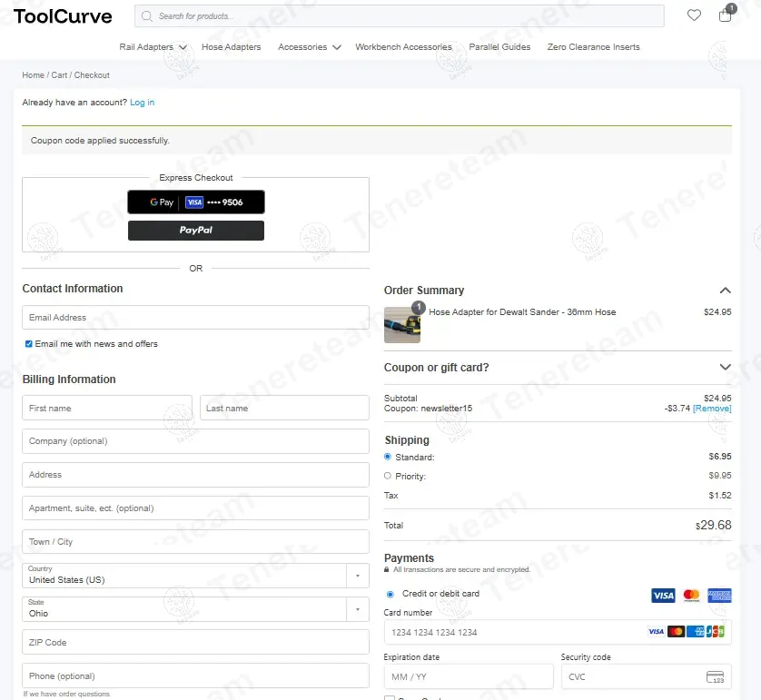This screenshot has height=700, width=761.
Task: Open the Rail Adapters menu
Action: pyautogui.click(x=152, y=47)
